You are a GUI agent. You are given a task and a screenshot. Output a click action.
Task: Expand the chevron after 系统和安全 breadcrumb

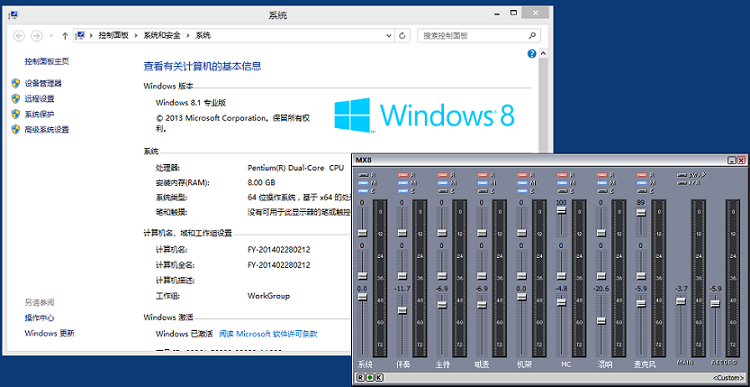click(188, 35)
